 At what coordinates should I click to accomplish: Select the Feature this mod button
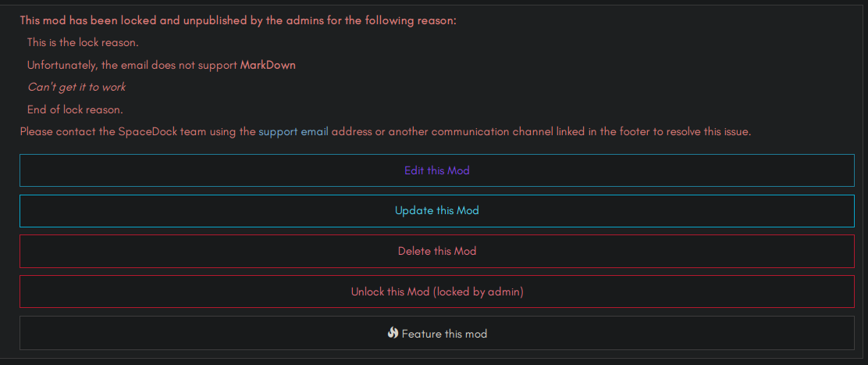[444, 334]
